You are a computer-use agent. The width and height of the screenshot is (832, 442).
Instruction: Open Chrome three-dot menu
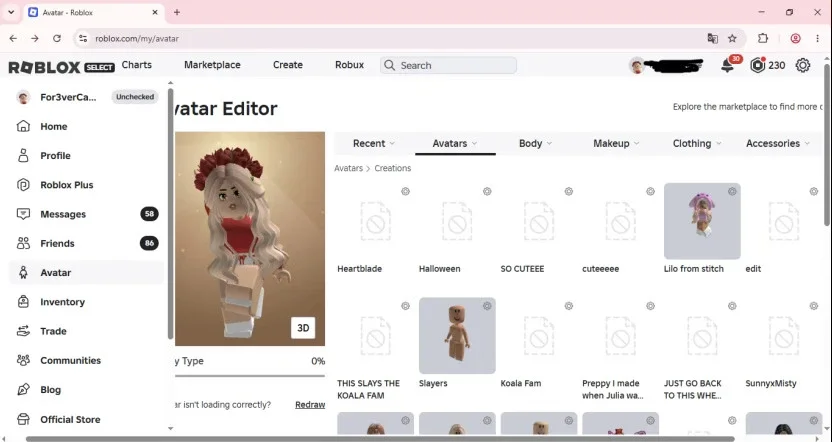818,38
